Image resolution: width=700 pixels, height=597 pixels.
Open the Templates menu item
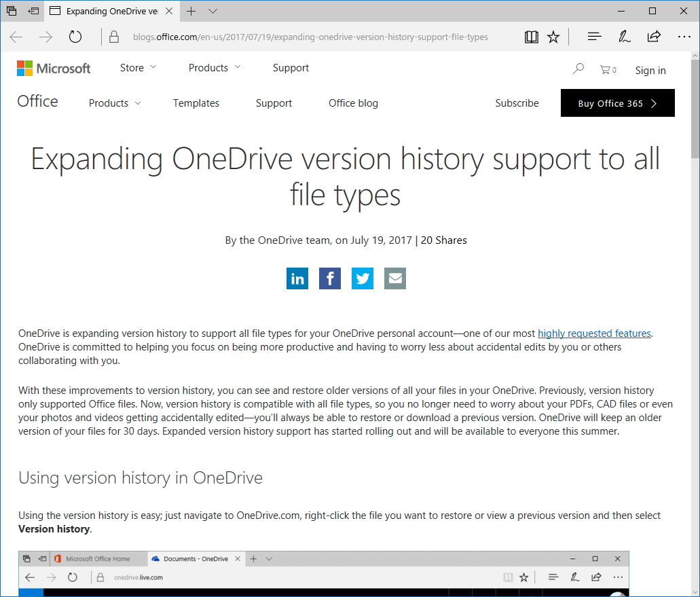[196, 103]
